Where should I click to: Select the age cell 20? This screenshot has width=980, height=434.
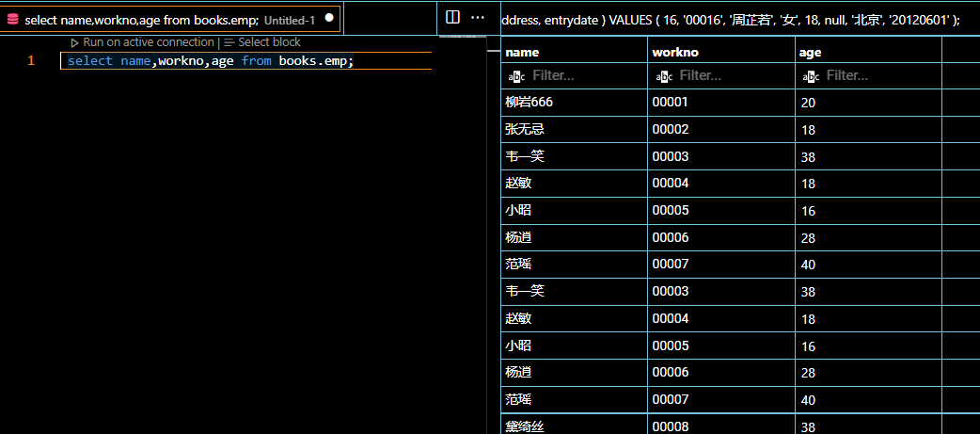pos(868,103)
